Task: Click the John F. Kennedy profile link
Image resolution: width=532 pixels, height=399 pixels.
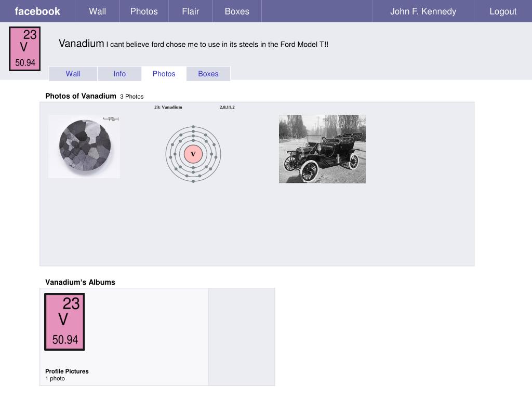Action: [423, 11]
